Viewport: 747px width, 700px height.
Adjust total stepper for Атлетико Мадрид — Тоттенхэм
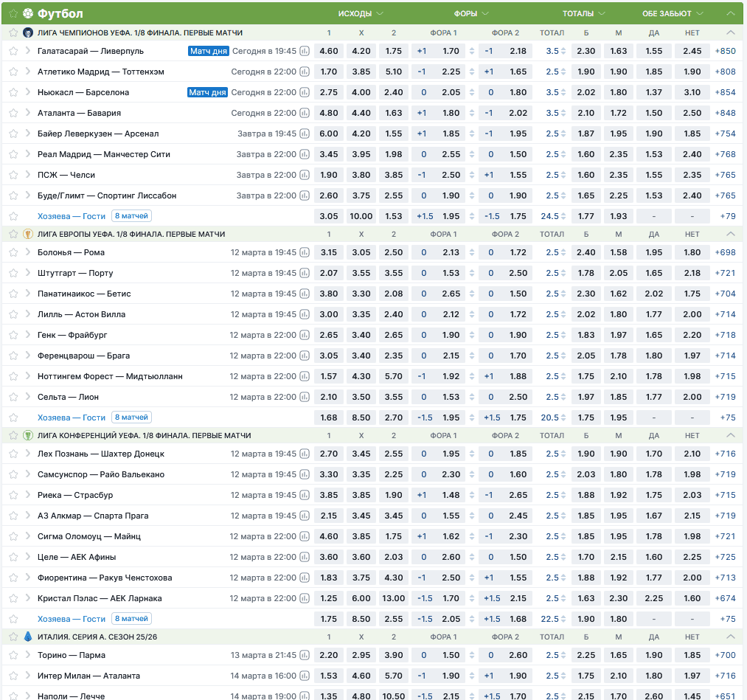(x=563, y=72)
